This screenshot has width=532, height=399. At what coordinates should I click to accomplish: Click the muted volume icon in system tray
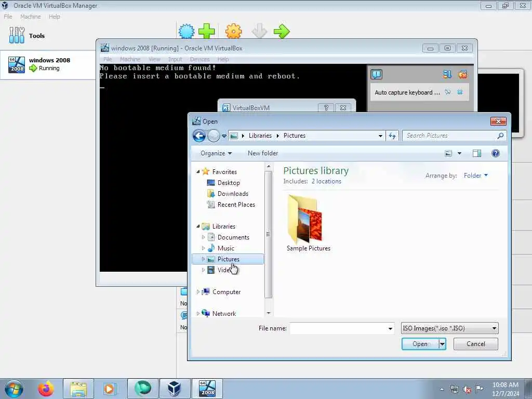pyautogui.click(x=467, y=390)
